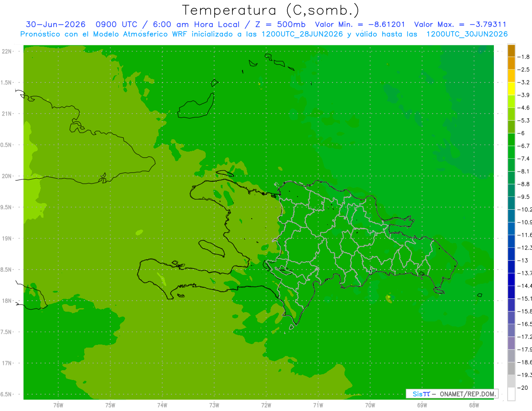Click the dark orange swatch above -1.8

click(x=511, y=51)
